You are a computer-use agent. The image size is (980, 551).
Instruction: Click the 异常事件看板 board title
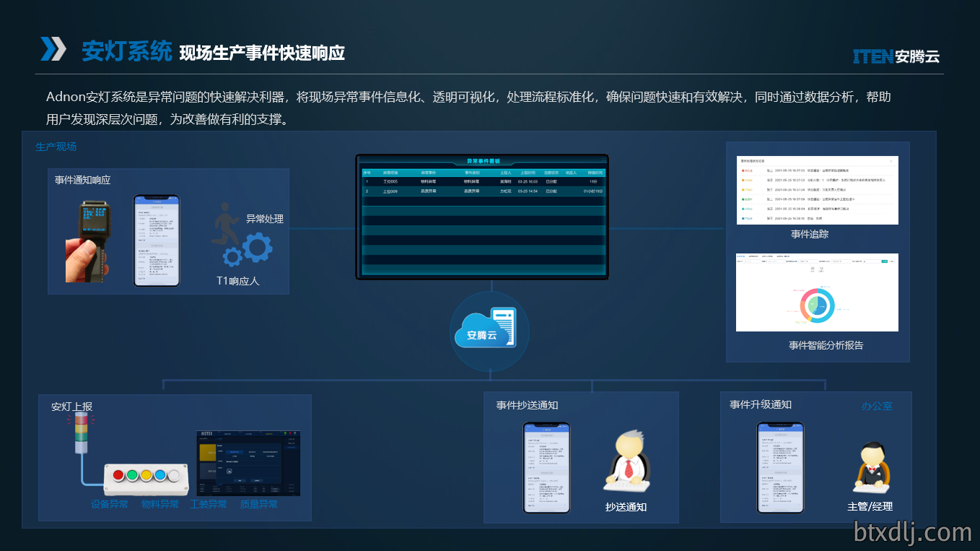click(x=483, y=161)
